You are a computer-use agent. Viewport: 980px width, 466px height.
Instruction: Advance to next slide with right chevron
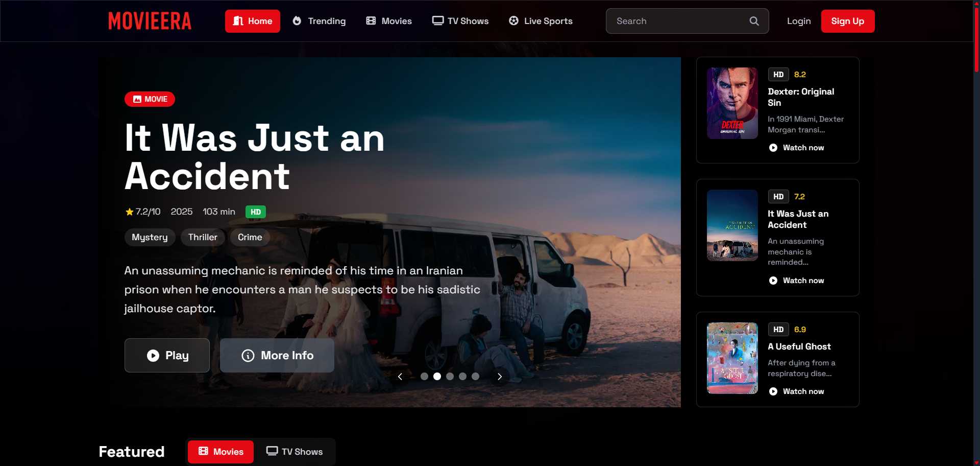[x=500, y=377]
